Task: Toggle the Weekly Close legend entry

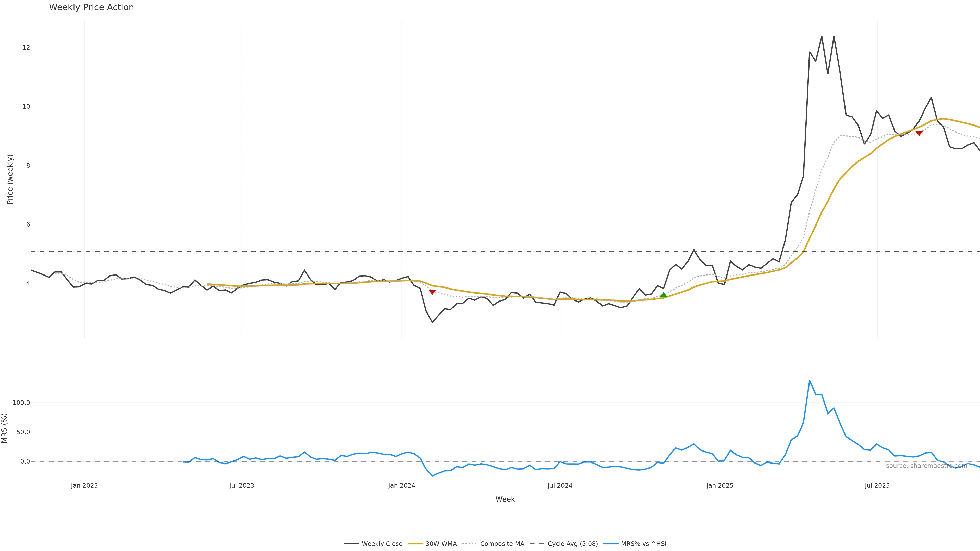Action: click(382, 544)
